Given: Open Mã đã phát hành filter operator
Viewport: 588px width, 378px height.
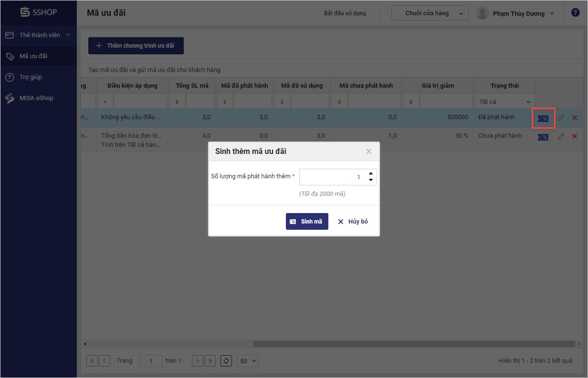Looking at the screenshot, I should (x=225, y=102).
